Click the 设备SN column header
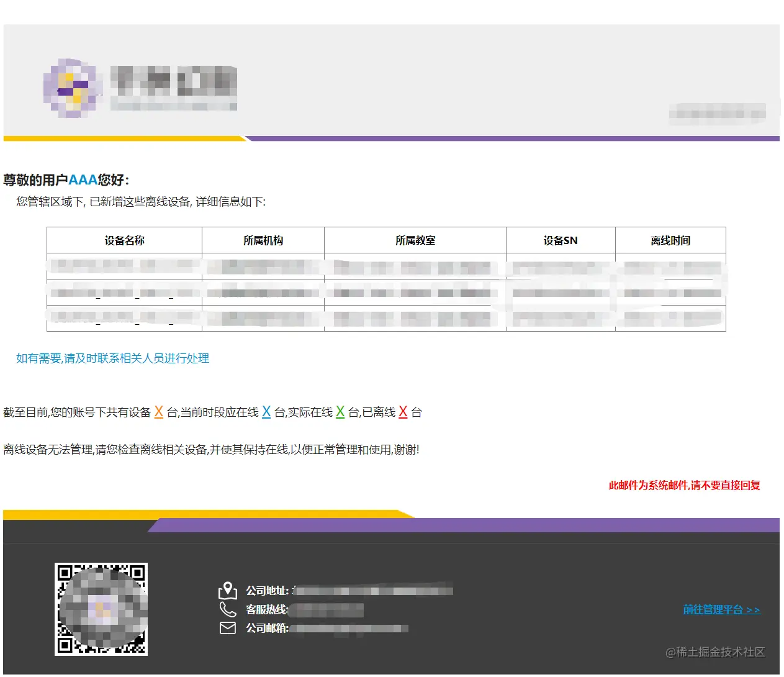 [x=561, y=240]
